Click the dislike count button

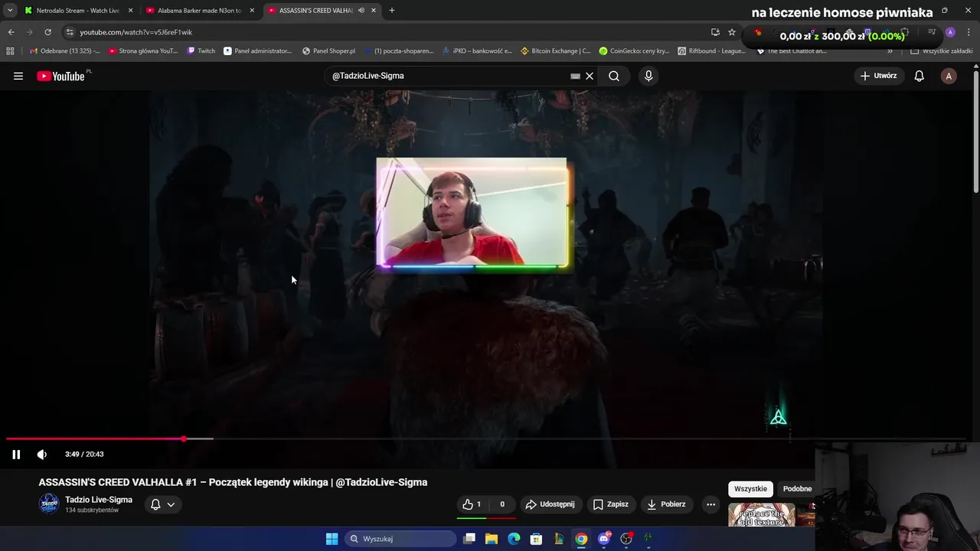502,504
